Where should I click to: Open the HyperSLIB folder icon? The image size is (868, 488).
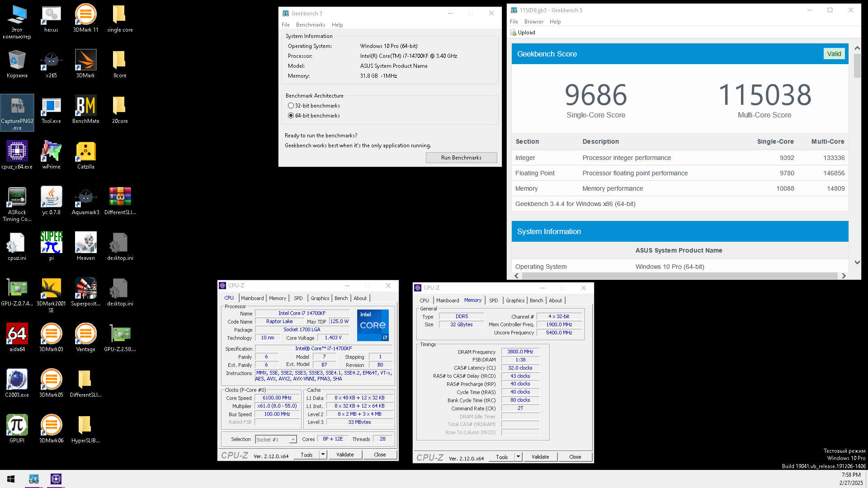coord(85,429)
